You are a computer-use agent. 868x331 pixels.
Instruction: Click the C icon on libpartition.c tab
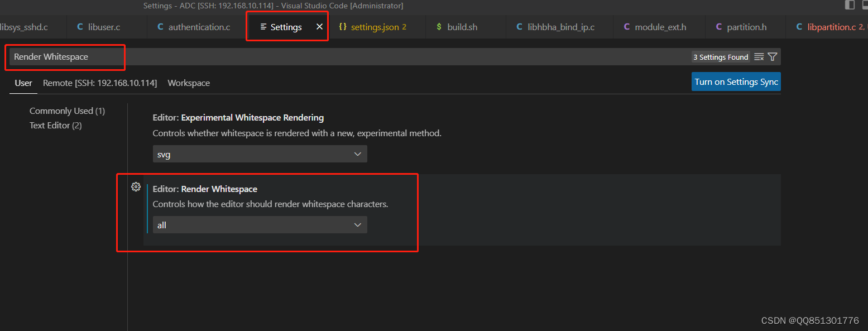(798, 26)
